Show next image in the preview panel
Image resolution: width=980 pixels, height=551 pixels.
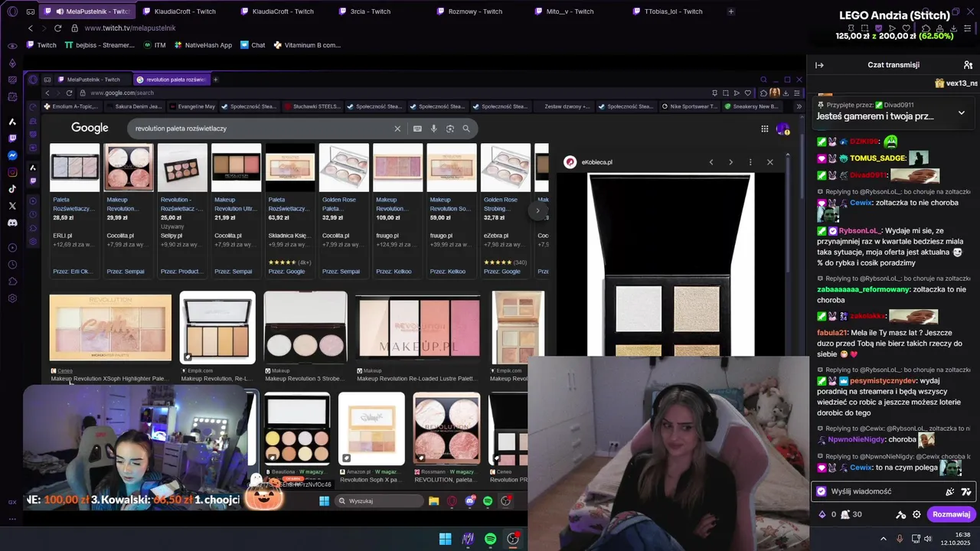[730, 162]
